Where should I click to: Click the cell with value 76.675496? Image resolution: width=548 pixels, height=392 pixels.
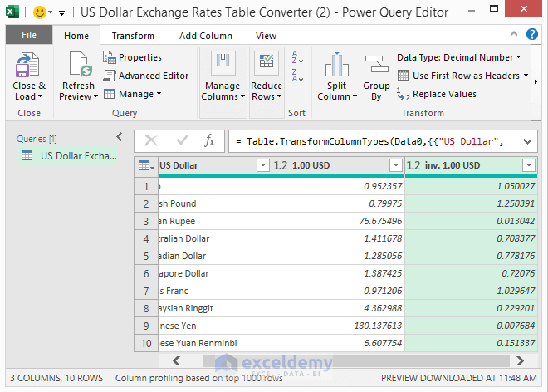click(x=338, y=221)
